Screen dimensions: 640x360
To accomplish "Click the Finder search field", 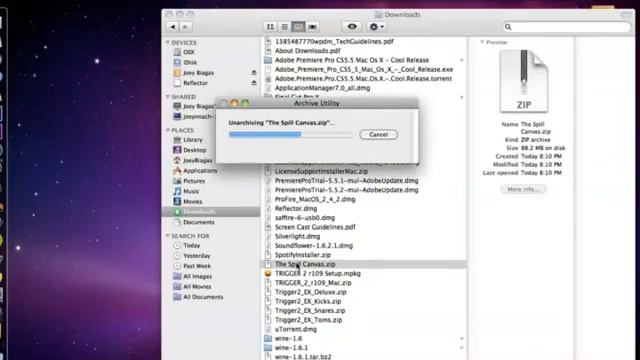I will pos(567,27).
